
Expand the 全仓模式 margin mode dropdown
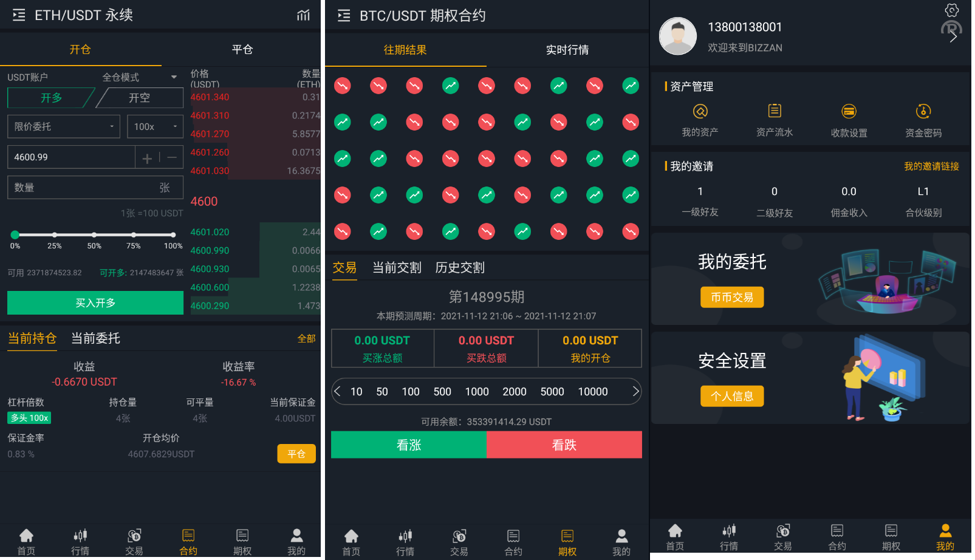point(139,77)
